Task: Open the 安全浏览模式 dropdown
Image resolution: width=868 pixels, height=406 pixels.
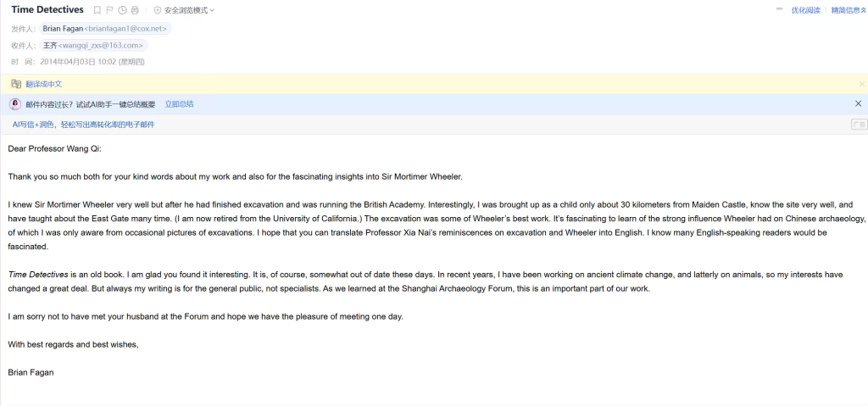Action: coord(184,10)
